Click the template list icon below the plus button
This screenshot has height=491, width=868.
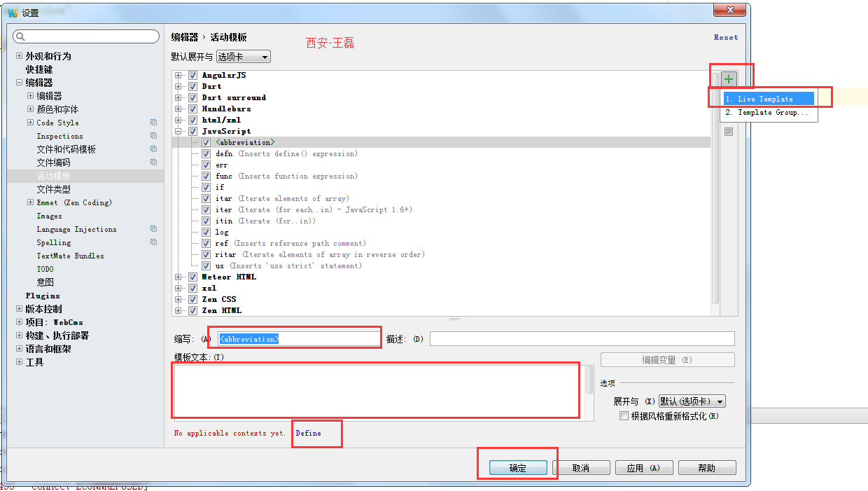point(728,131)
